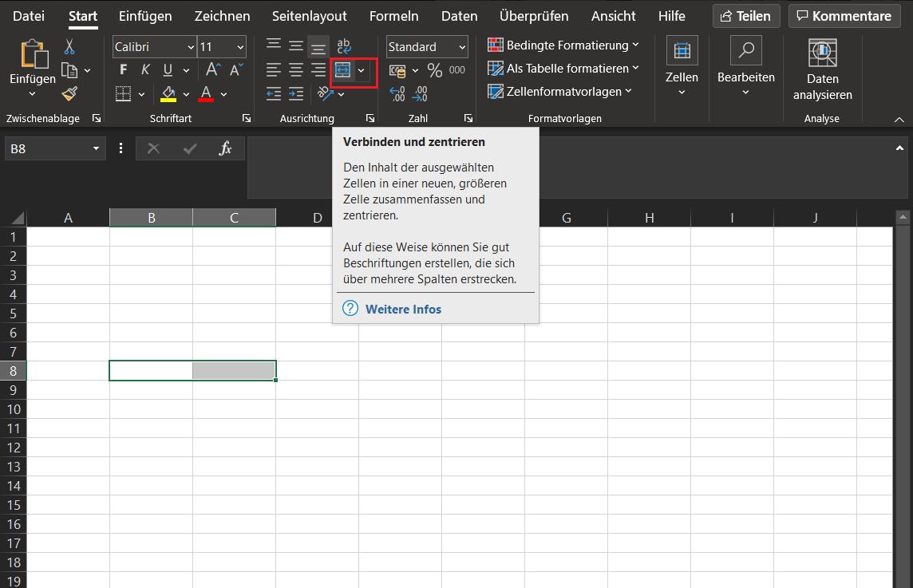Click the B8 name box
The height and width of the screenshot is (588, 913).
55,148
